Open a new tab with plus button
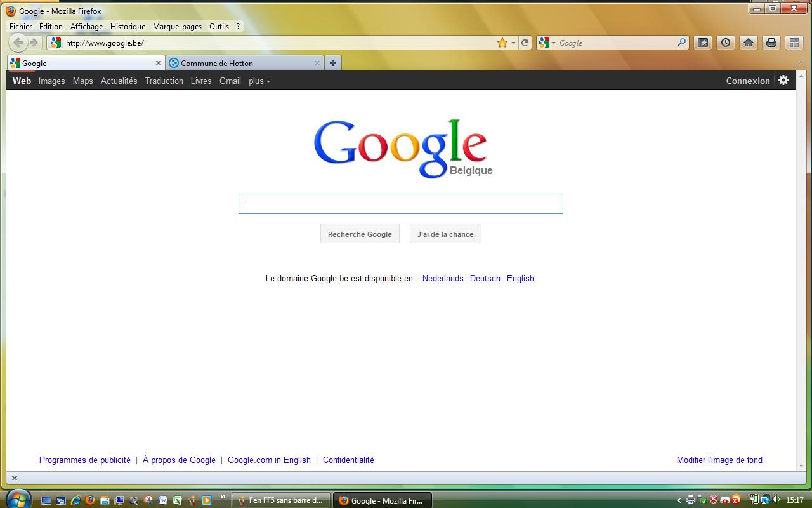 point(333,62)
